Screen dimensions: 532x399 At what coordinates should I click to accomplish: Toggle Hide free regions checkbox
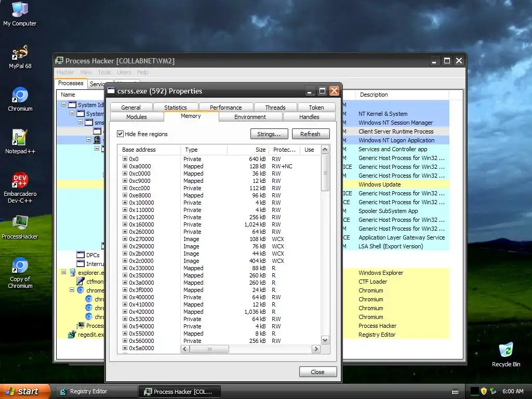pyautogui.click(x=120, y=134)
